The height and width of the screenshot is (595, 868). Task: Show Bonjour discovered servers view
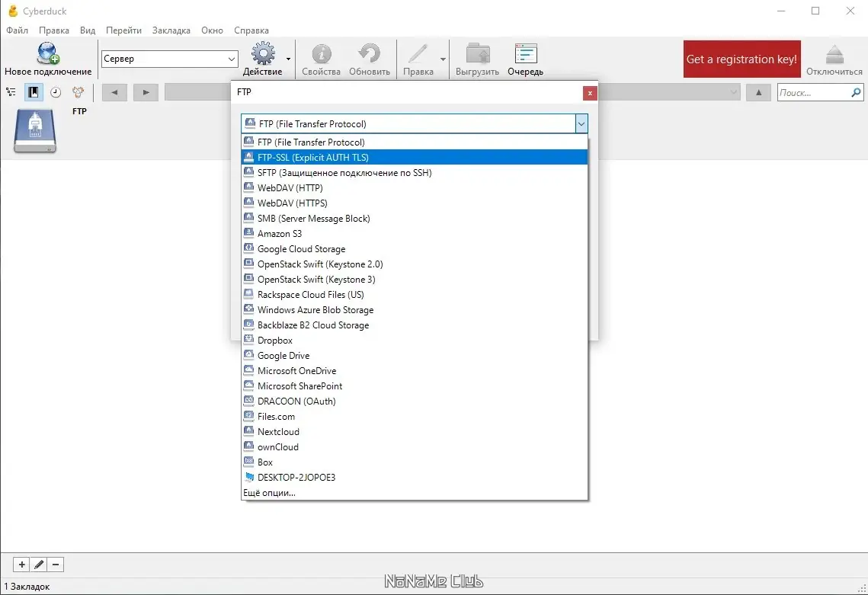coord(78,92)
